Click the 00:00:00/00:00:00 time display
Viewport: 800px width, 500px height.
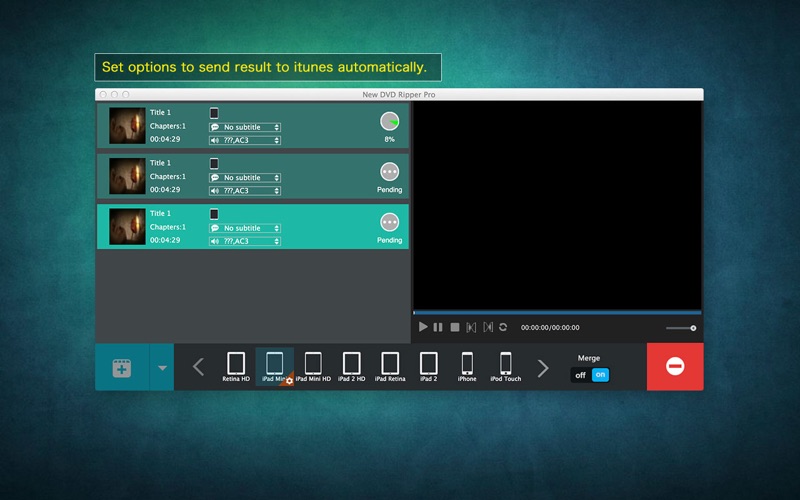(x=550, y=328)
